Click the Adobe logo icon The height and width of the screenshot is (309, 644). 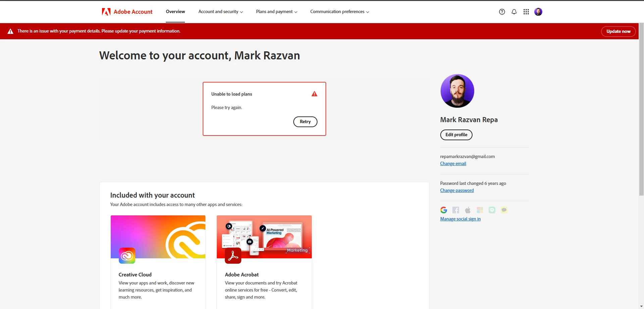tap(106, 12)
